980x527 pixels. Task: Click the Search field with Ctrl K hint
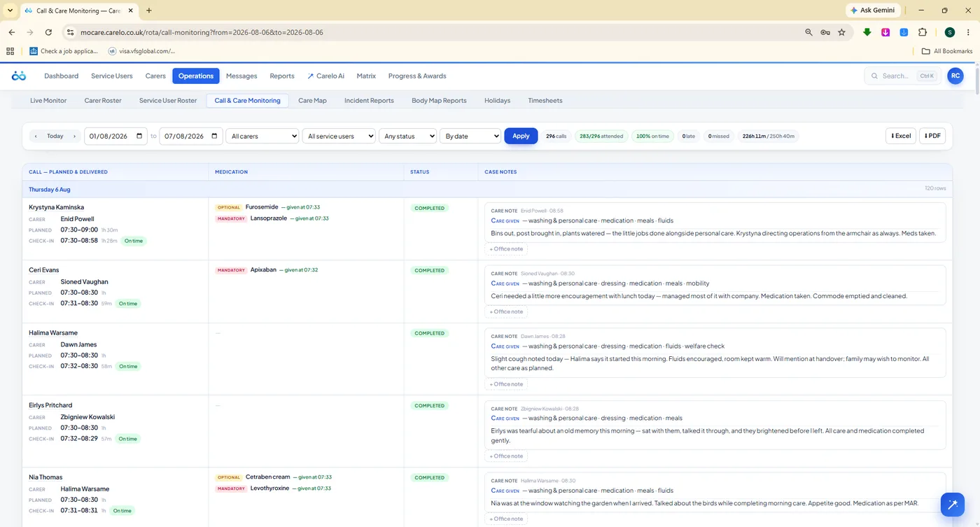[902, 76]
